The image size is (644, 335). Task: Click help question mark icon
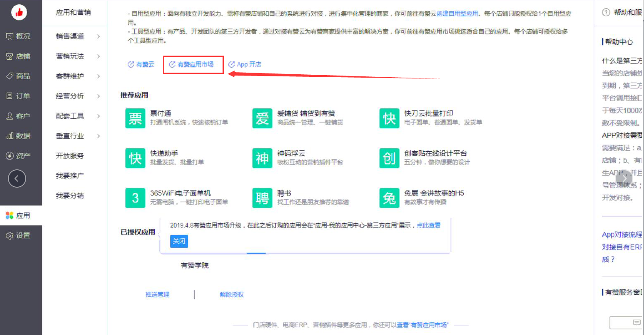[x=606, y=12]
